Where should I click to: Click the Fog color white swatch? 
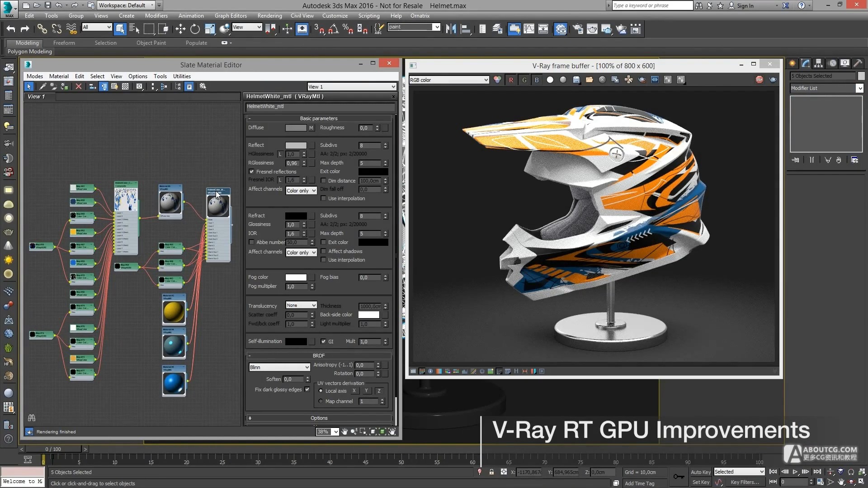[x=296, y=277]
